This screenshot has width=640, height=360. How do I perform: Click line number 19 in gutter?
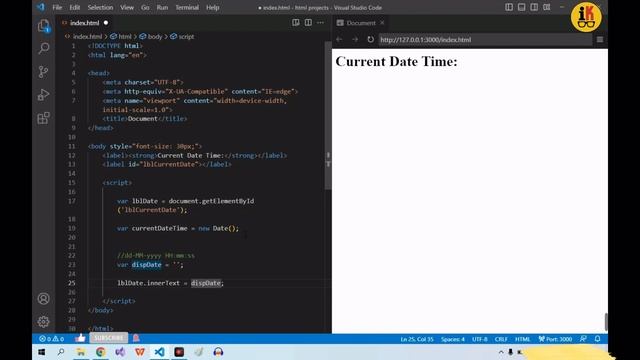(72, 228)
